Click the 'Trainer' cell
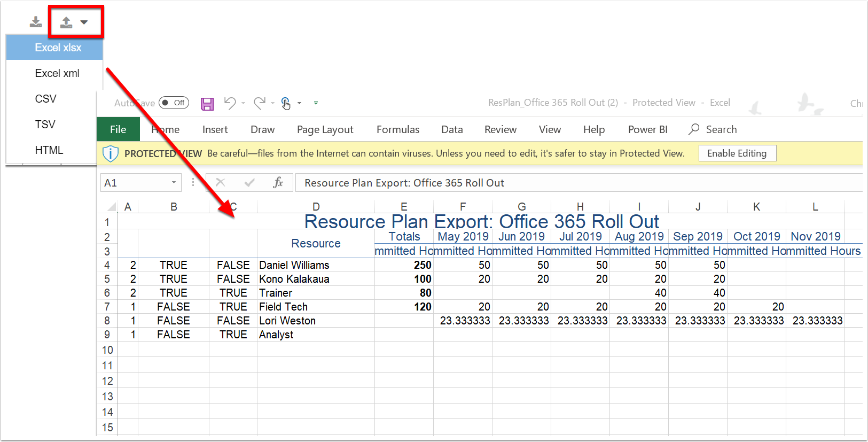This screenshot has height=442, width=868. [x=316, y=293]
